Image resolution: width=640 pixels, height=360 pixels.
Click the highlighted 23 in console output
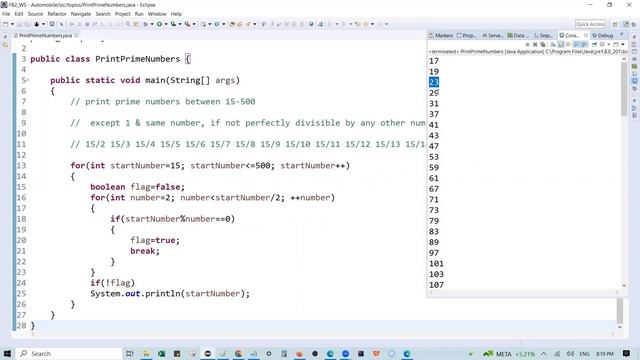(434, 82)
